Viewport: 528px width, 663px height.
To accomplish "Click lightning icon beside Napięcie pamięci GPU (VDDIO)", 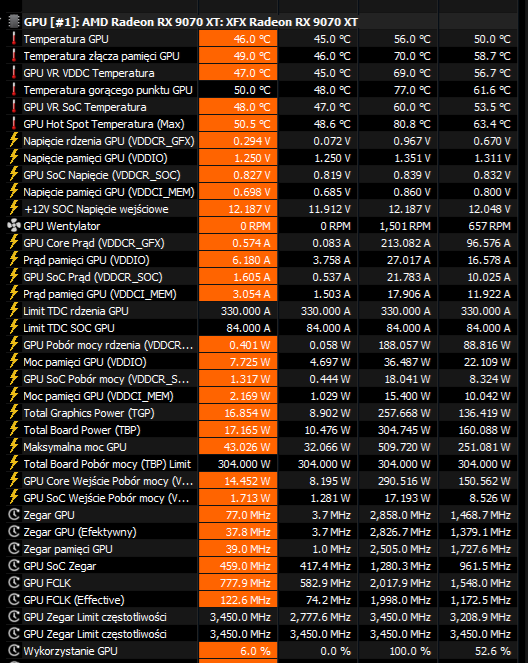I will (14, 158).
